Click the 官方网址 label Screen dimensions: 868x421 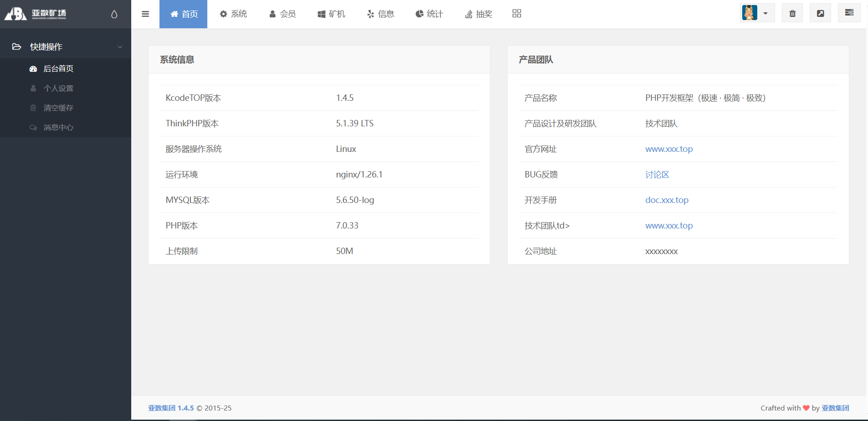(x=540, y=149)
